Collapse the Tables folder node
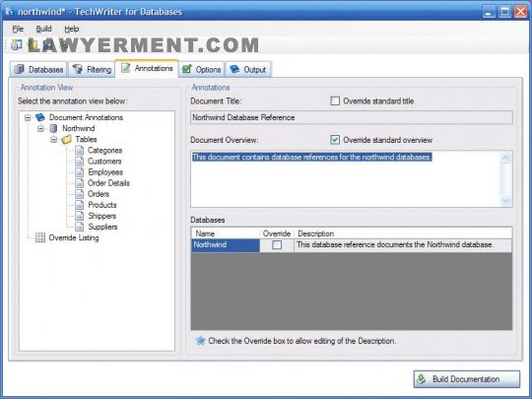The height and width of the screenshot is (399, 532). (x=53, y=140)
